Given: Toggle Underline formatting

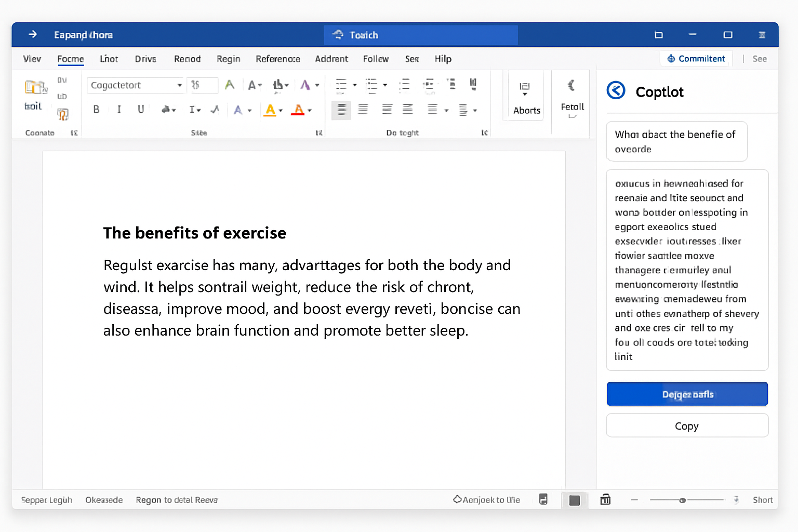Looking at the screenshot, I should point(141,110).
